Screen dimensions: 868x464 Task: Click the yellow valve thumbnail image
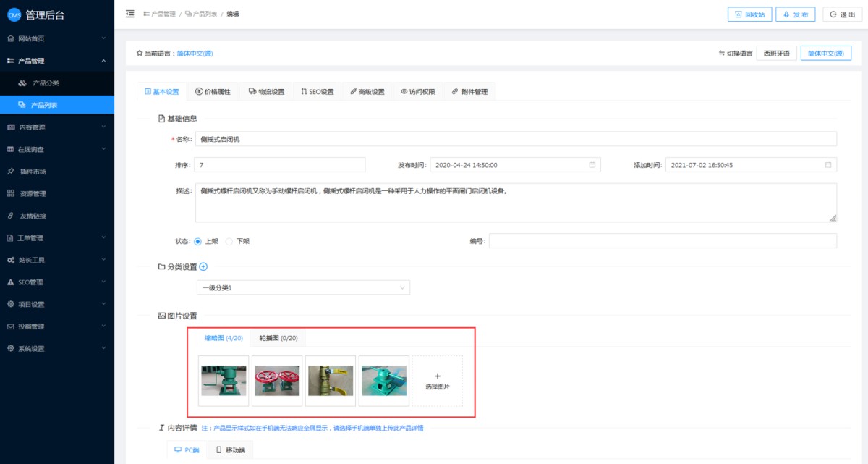tap(331, 381)
